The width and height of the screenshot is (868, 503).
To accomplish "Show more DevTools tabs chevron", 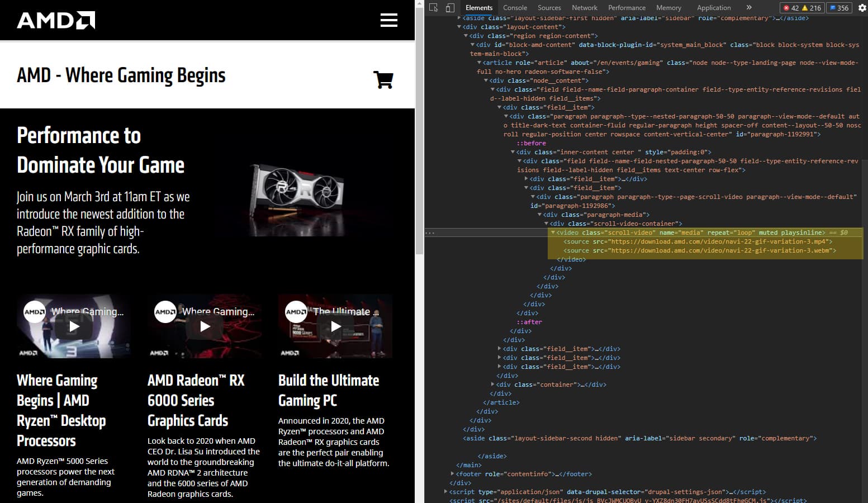I will click(749, 8).
